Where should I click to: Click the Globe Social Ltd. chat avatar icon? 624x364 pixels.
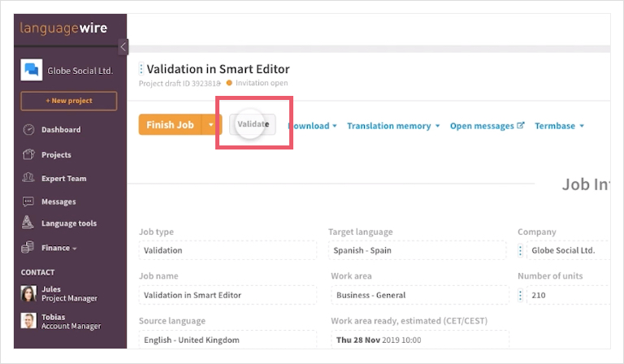click(x=31, y=71)
